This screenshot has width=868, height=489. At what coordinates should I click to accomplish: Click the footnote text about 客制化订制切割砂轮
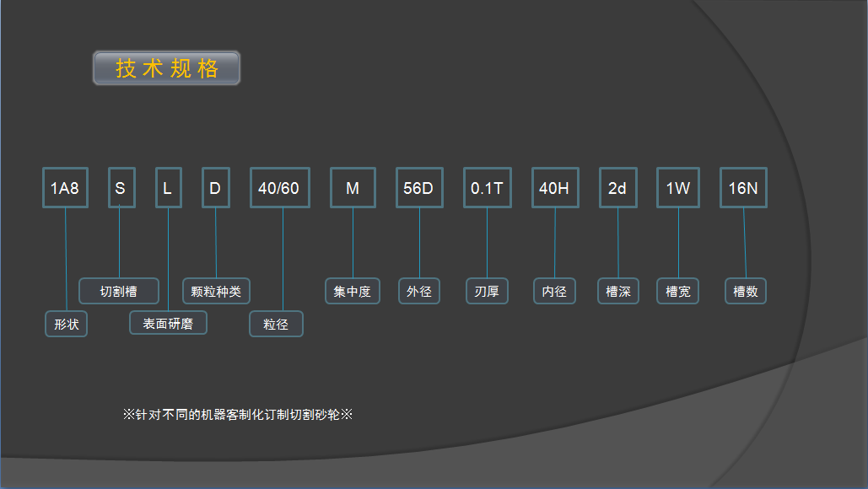coord(236,415)
